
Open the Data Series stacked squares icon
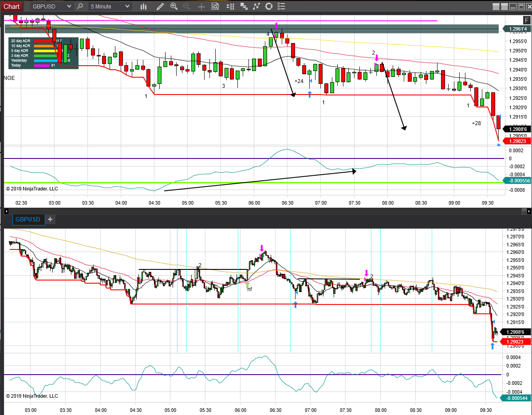pyautogui.click(x=244, y=6)
